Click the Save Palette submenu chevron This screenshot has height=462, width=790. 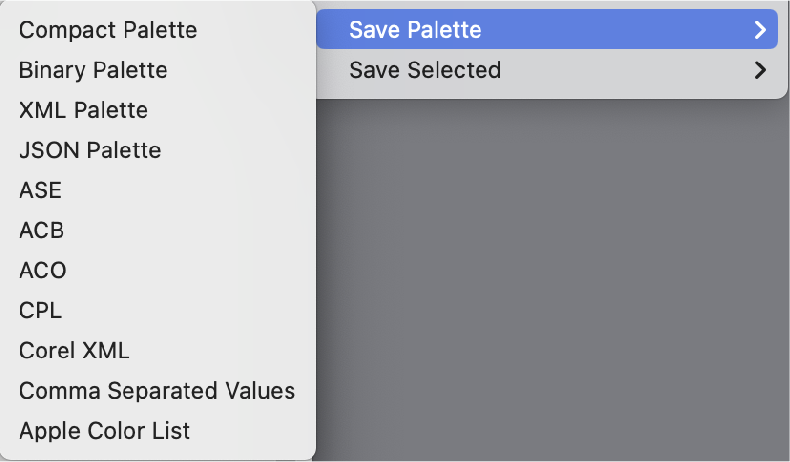coord(760,30)
